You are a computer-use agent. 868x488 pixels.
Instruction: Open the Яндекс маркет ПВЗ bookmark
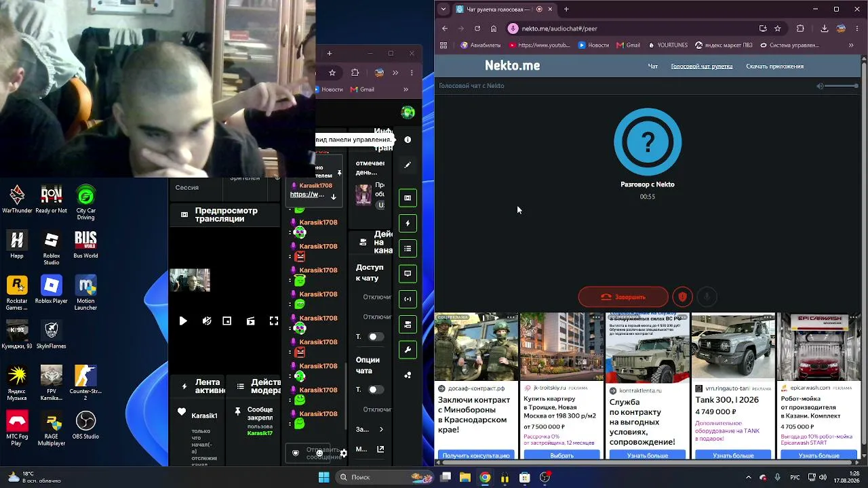(x=724, y=45)
